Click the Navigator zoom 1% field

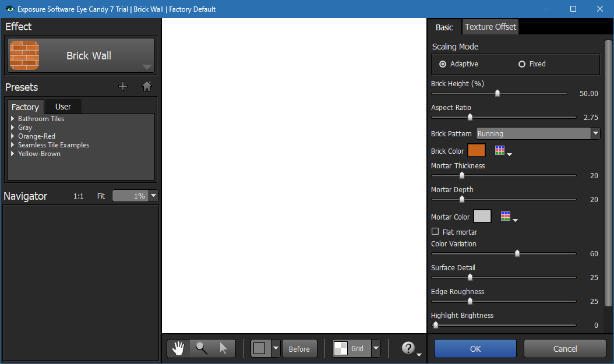[x=130, y=196]
